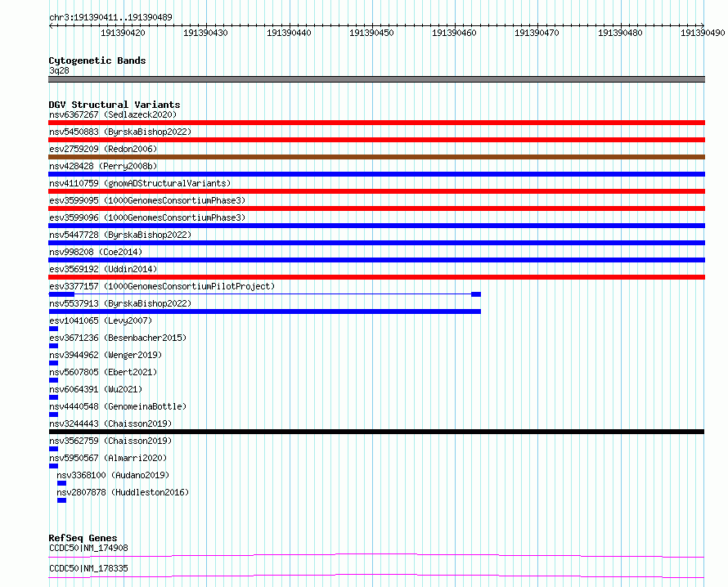Open the nsv3368100 (Audano2019) label
The height and width of the screenshot is (587, 728).
[113, 475]
